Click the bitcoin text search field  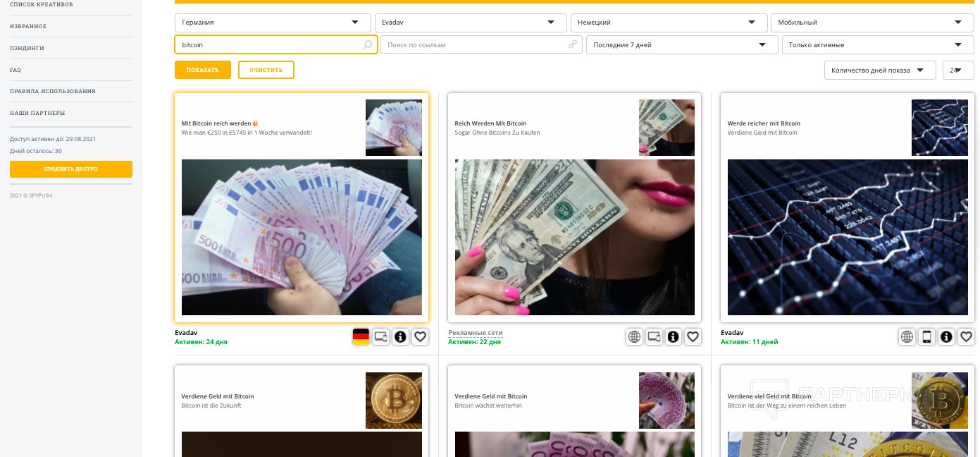[x=276, y=44]
